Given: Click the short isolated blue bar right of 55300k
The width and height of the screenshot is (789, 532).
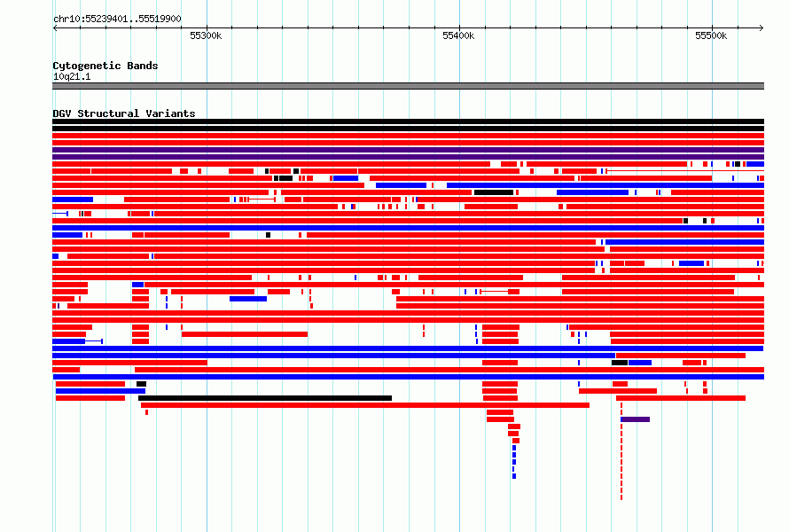Looking at the screenshot, I should point(248,299).
